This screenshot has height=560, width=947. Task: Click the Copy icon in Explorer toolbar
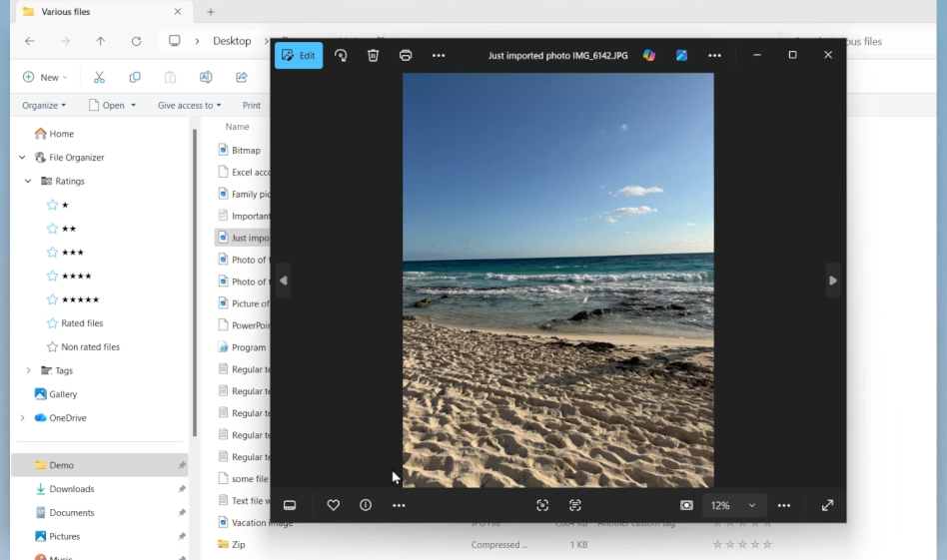click(x=135, y=77)
